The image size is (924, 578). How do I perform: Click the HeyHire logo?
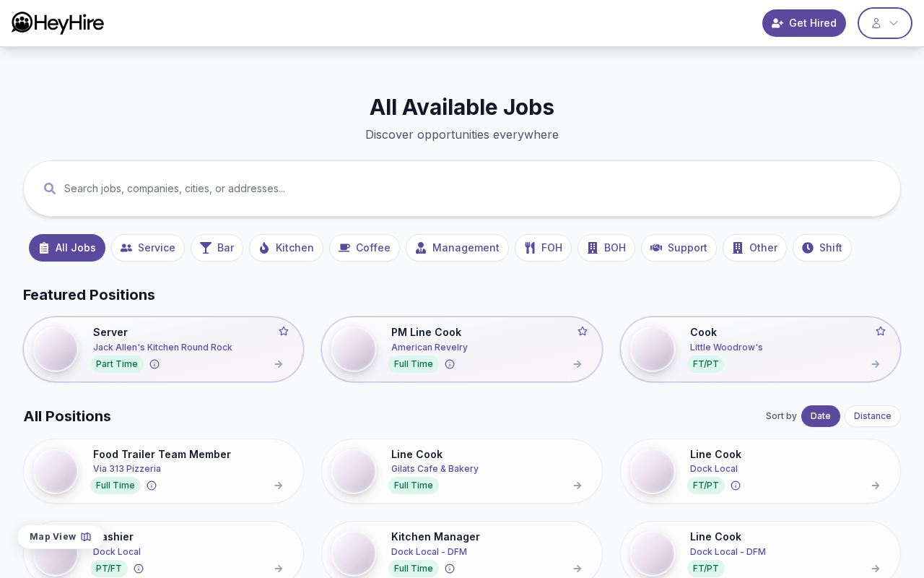pos(58,23)
